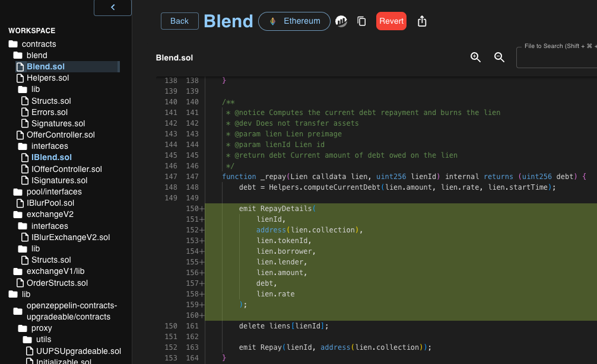Open IBlend.sol in the file tree
Screen dimensions: 597x364
pos(52,157)
